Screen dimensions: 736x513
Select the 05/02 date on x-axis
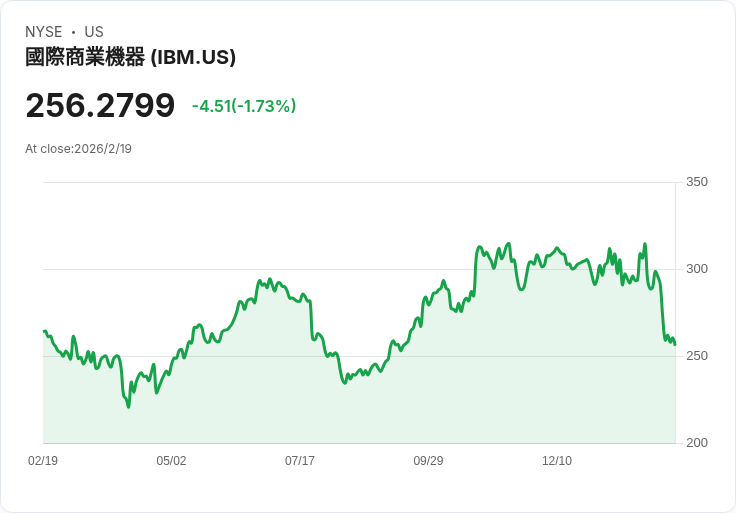[171, 461]
